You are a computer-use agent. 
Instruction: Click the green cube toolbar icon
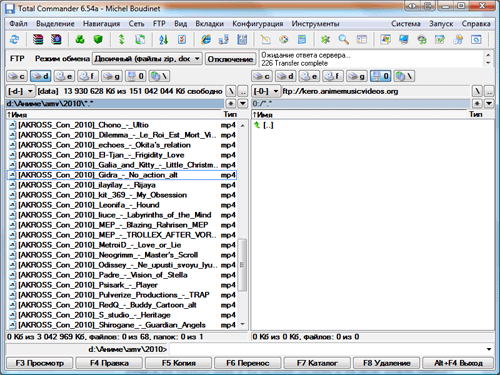(98, 40)
